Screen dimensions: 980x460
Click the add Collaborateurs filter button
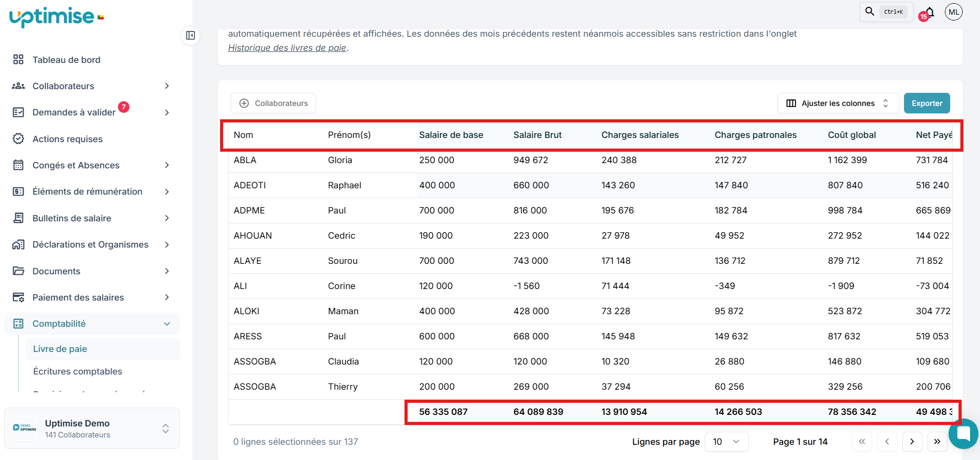click(273, 103)
